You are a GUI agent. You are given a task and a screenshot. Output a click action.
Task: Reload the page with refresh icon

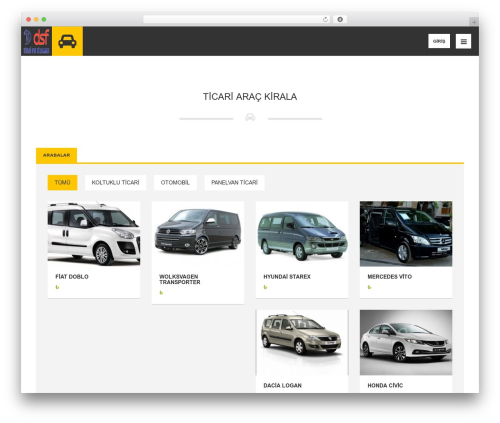325,19
